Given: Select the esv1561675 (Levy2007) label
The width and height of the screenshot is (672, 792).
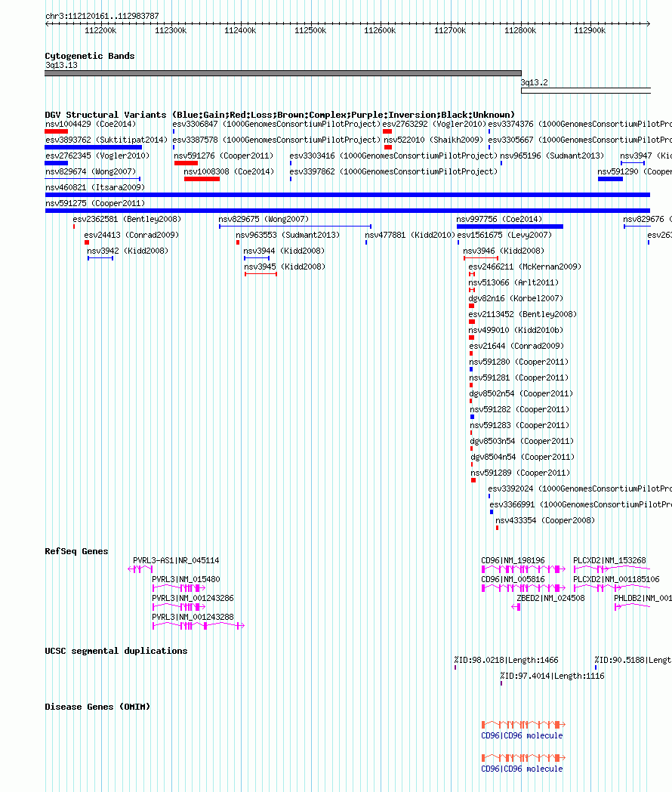Looking at the screenshot, I should (504, 235).
